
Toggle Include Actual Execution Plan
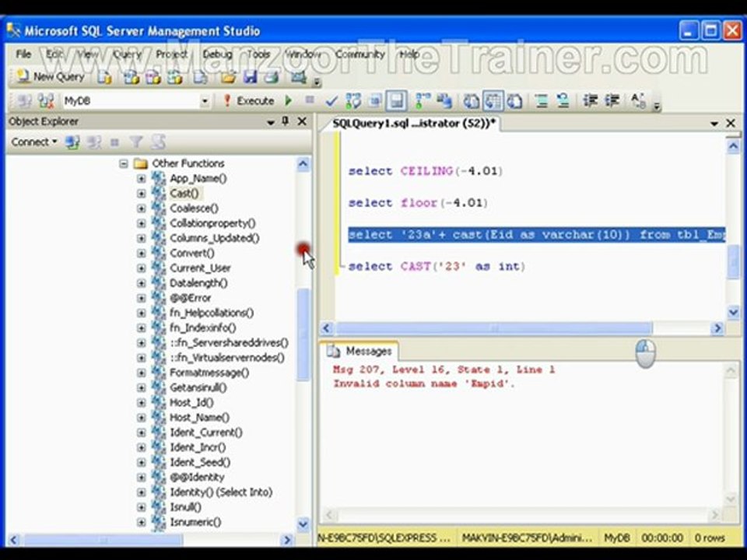click(x=422, y=101)
